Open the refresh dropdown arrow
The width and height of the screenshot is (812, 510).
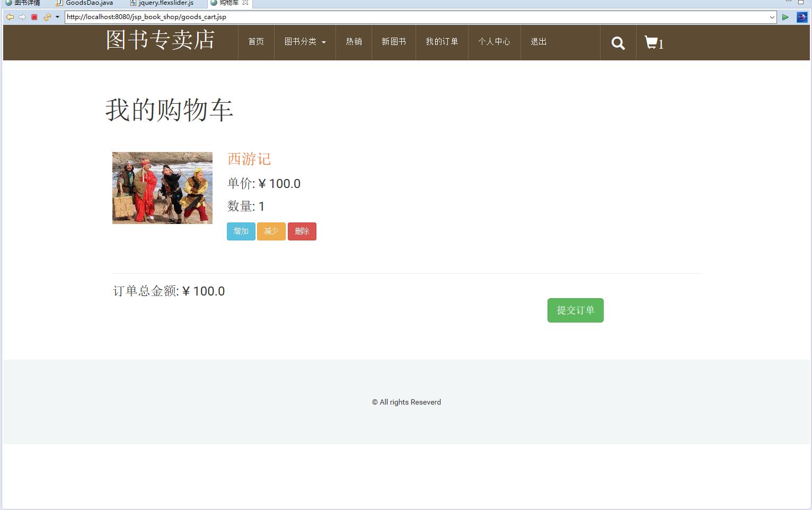[57, 17]
